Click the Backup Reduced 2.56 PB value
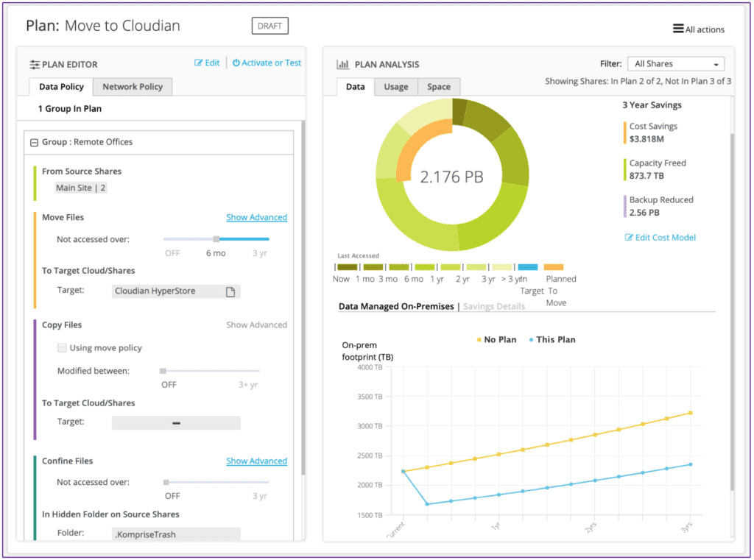 pos(644,213)
